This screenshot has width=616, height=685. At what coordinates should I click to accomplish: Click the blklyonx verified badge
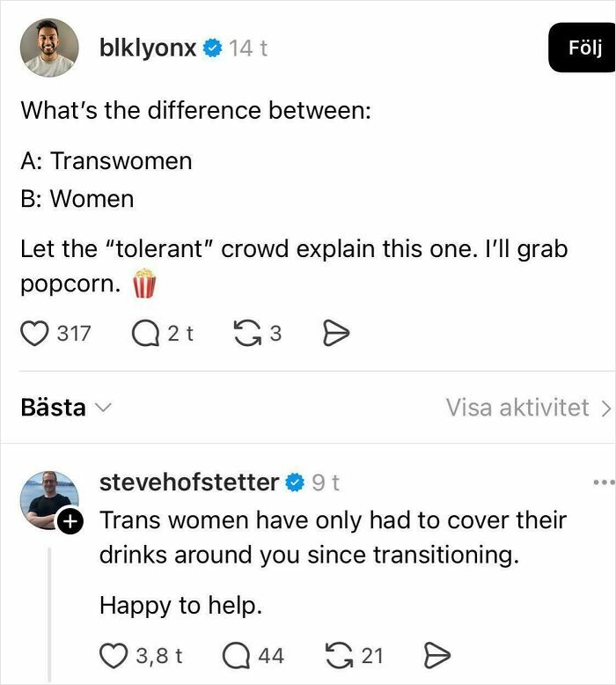coord(212,48)
